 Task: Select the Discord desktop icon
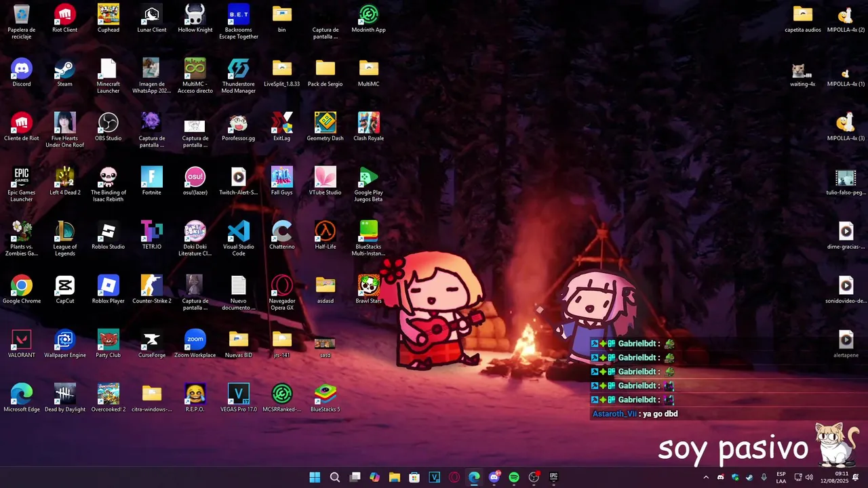[22, 73]
